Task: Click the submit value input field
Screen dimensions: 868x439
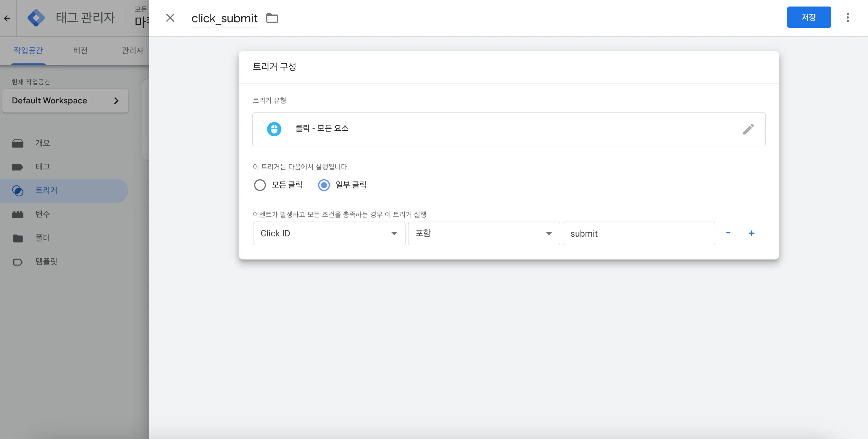Action: 639,233
